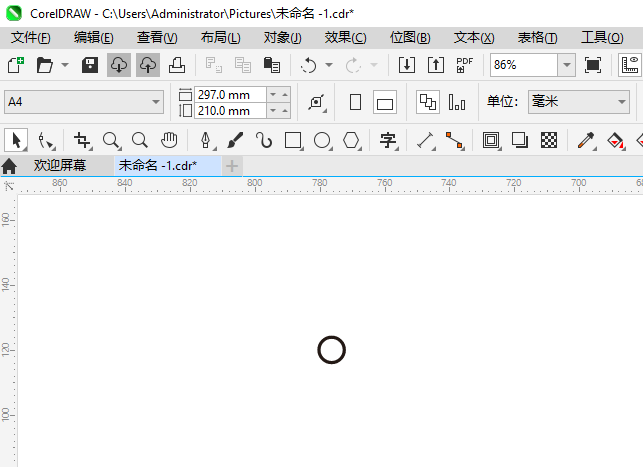Click the cloud download icon

pyautogui.click(x=119, y=65)
